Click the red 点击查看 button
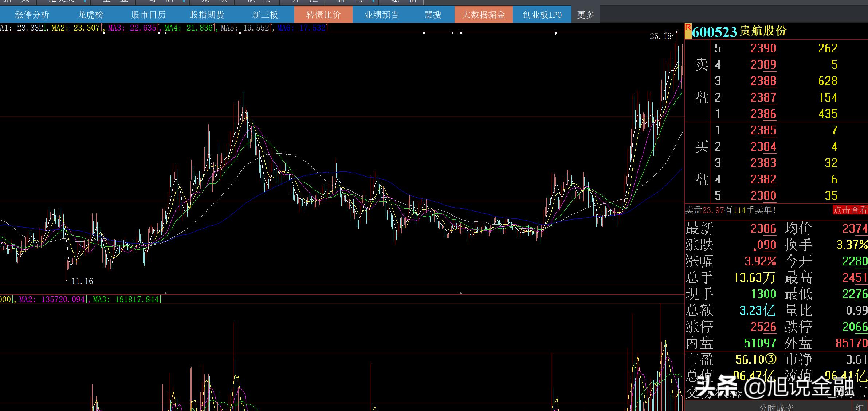This screenshot has height=411, width=868. tap(850, 210)
